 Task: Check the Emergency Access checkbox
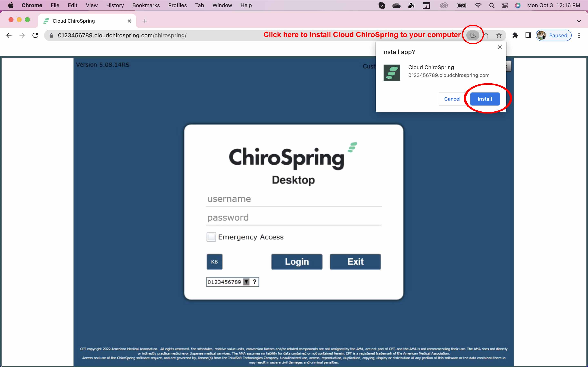[x=211, y=237]
